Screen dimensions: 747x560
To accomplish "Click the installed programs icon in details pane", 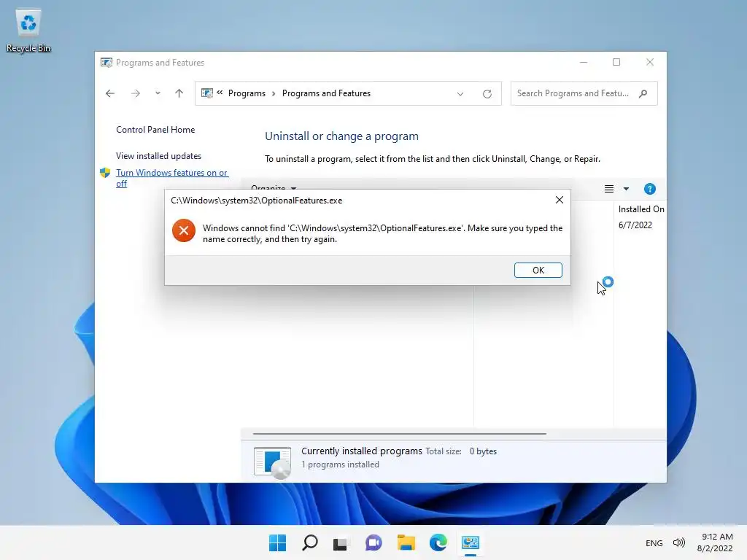I will coord(273,462).
